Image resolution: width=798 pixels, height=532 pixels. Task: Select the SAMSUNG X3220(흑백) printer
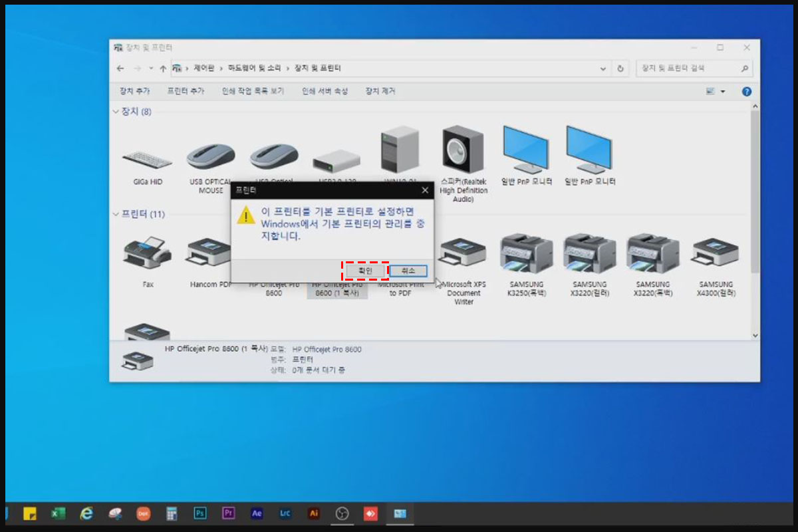653,265
